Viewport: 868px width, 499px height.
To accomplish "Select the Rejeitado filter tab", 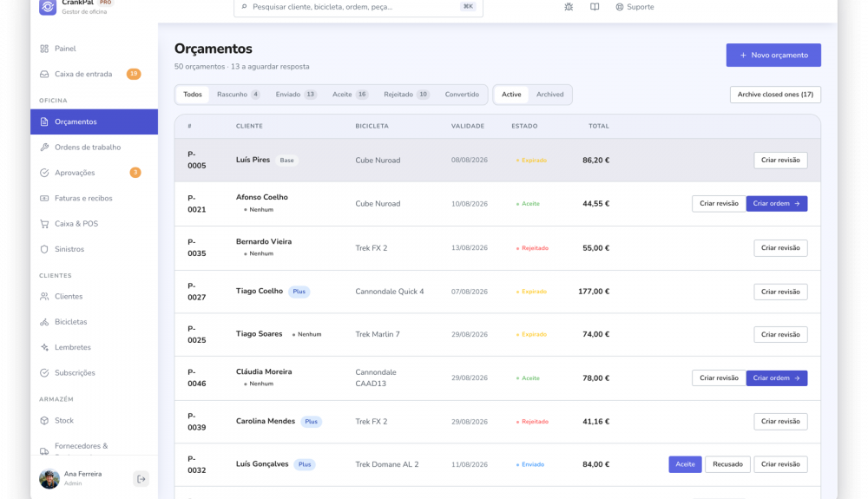I will point(406,94).
